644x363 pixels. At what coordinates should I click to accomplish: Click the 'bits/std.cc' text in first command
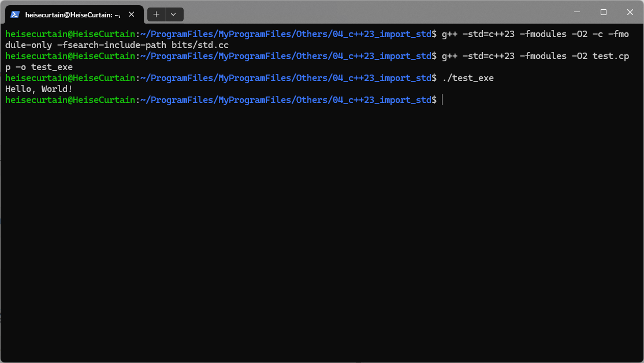(x=200, y=45)
